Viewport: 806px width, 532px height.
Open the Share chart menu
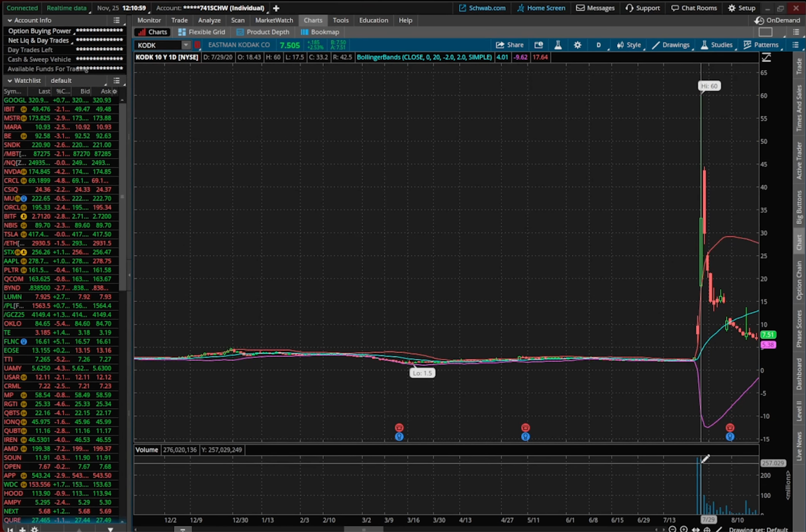pyautogui.click(x=510, y=45)
